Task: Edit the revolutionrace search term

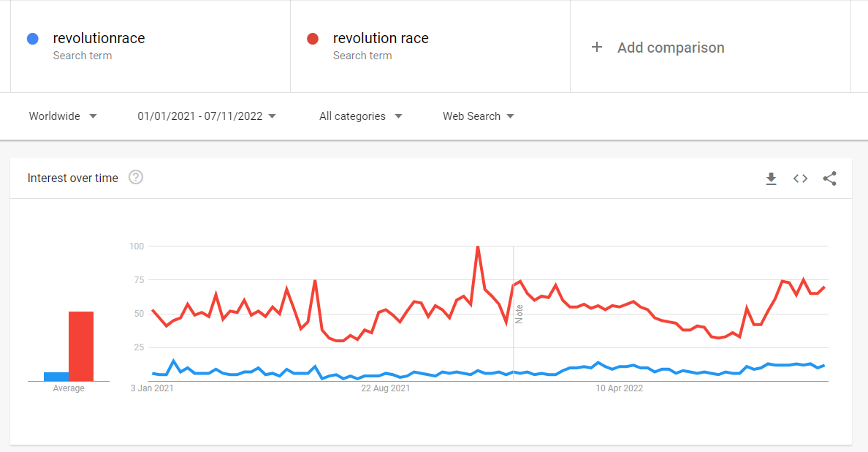Action: (99, 39)
